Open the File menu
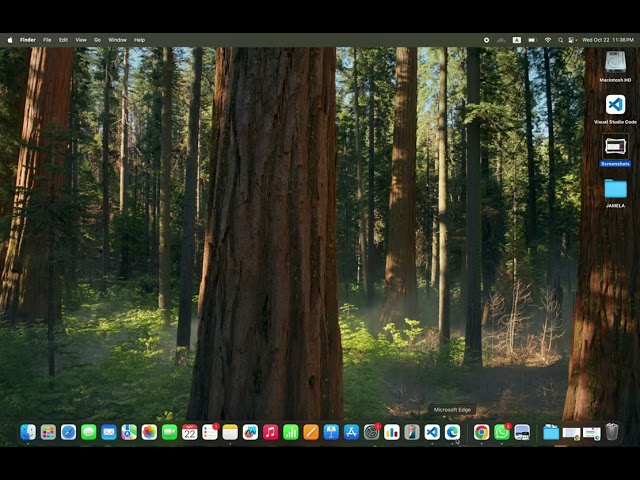 [47, 40]
